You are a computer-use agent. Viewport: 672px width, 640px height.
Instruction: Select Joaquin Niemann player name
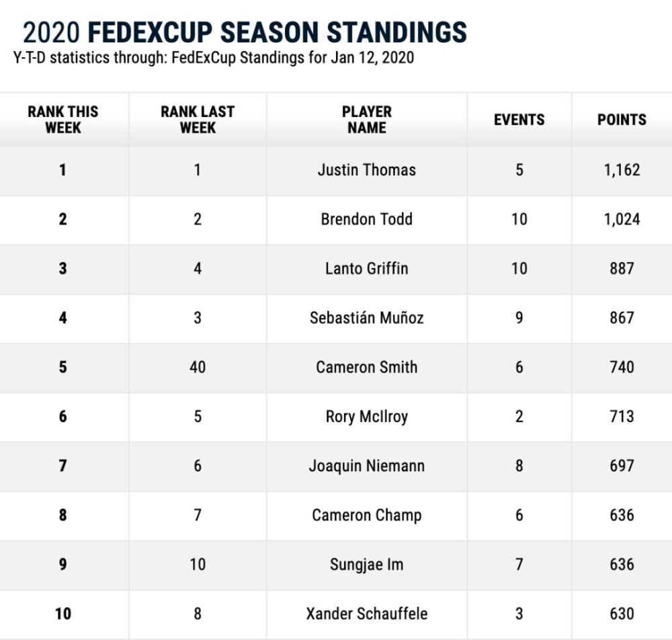367,466
